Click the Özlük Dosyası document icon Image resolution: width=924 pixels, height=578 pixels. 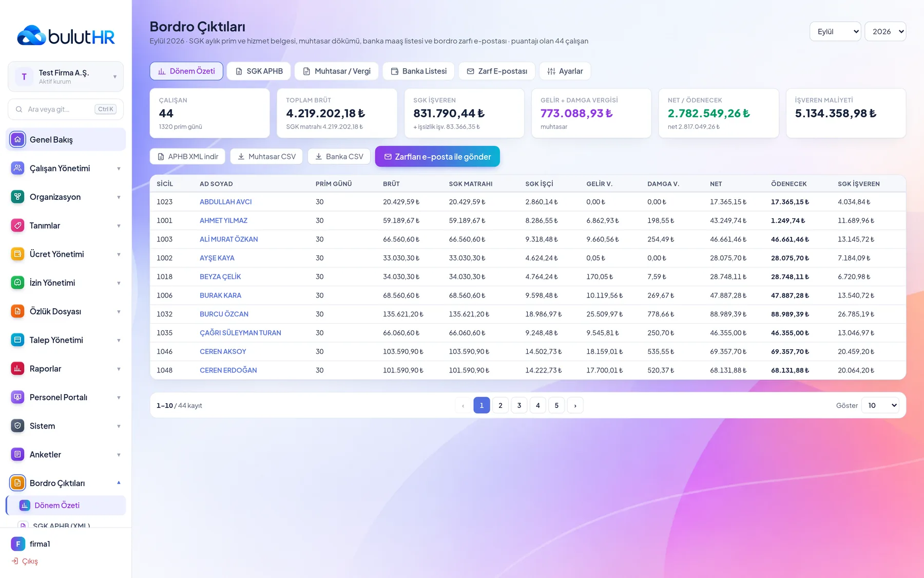pos(17,311)
